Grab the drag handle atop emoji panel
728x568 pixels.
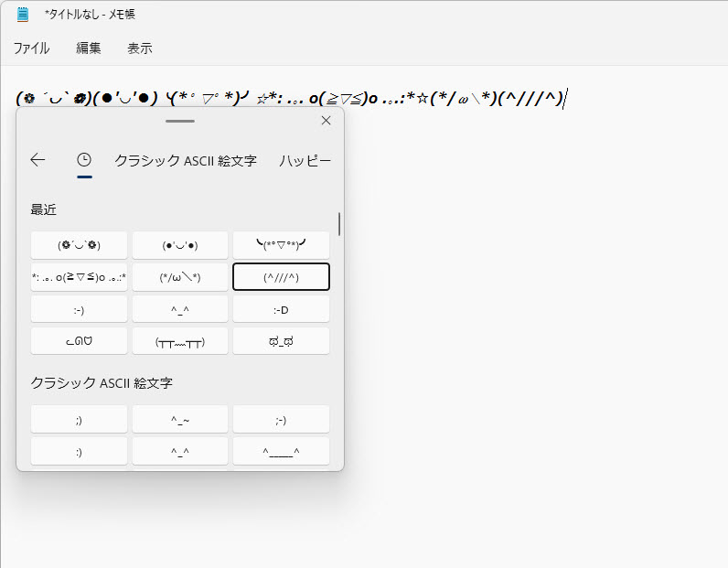click(x=180, y=121)
